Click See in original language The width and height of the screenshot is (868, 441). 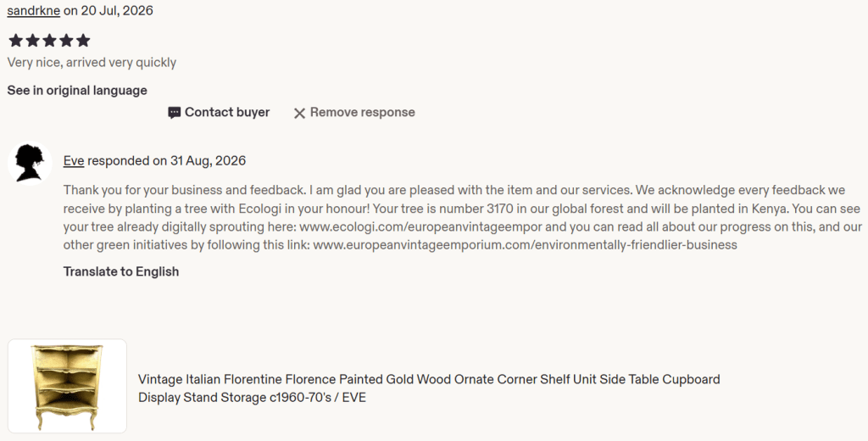(x=77, y=90)
